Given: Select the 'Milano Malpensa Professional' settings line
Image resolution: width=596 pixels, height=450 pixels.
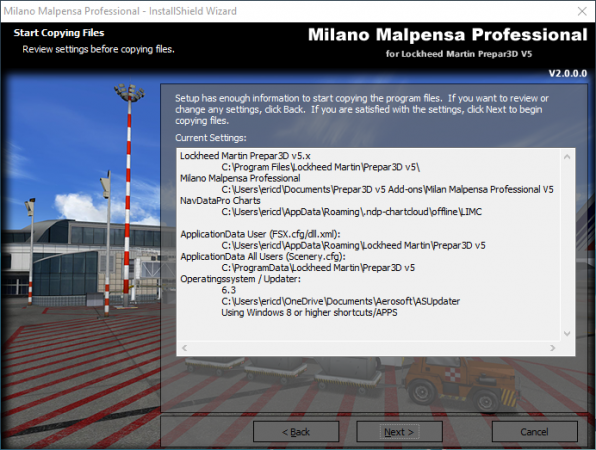Looking at the screenshot, I should pyautogui.click(x=240, y=178).
